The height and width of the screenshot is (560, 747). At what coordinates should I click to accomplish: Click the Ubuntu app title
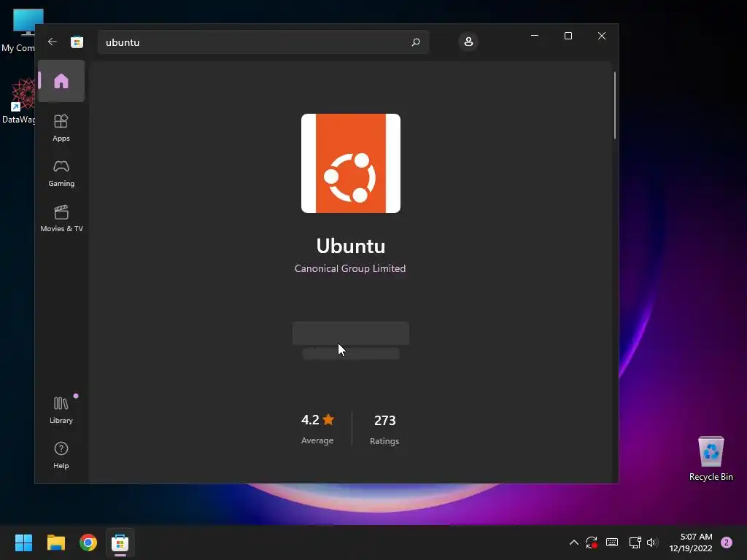point(351,246)
